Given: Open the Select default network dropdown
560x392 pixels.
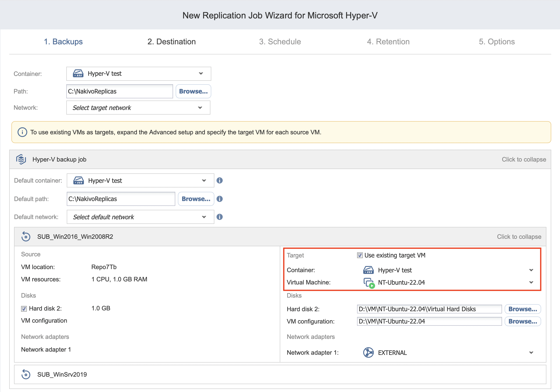Looking at the screenshot, I should [140, 217].
